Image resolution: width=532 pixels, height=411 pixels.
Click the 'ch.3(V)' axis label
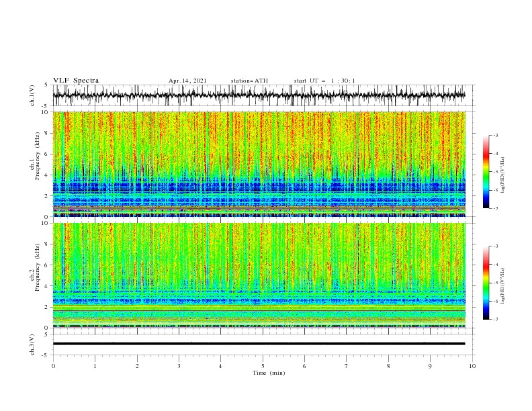pyautogui.click(x=32, y=345)
